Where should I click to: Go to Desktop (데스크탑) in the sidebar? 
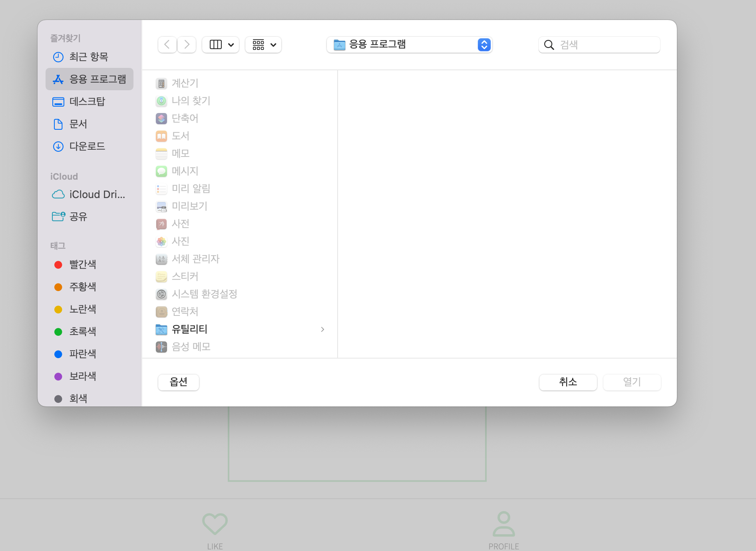click(x=89, y=101)
